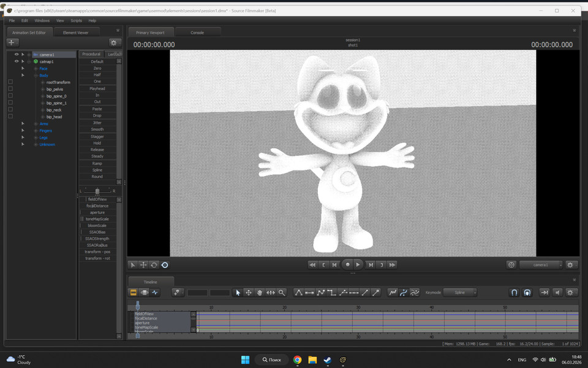Apply the Smooth procedural preset

pyautogui.click(x=97, y=129)
